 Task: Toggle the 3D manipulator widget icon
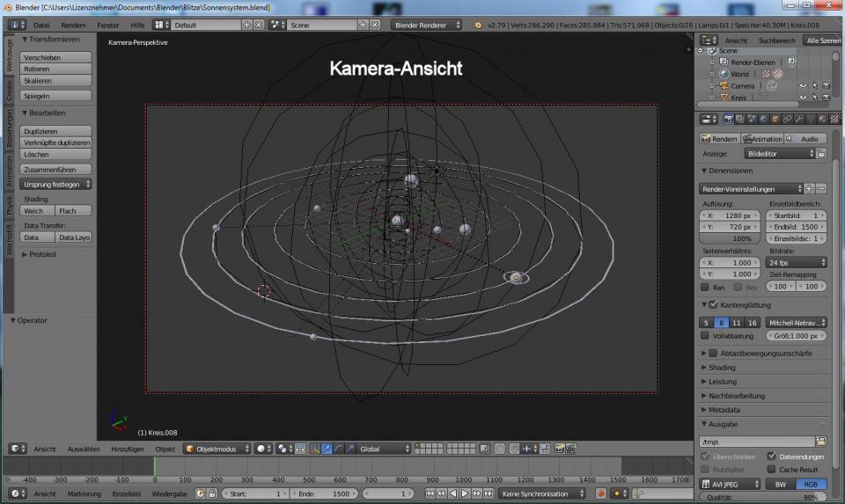(313, 449)
